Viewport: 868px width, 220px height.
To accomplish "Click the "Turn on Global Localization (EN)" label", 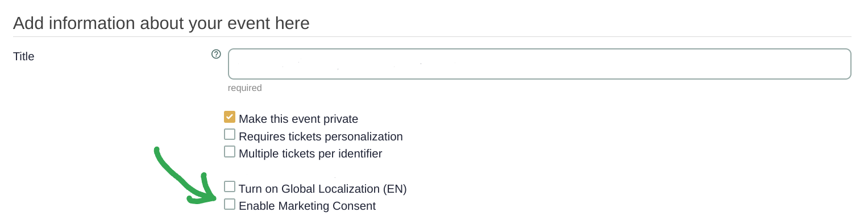I will click(323, 189).
